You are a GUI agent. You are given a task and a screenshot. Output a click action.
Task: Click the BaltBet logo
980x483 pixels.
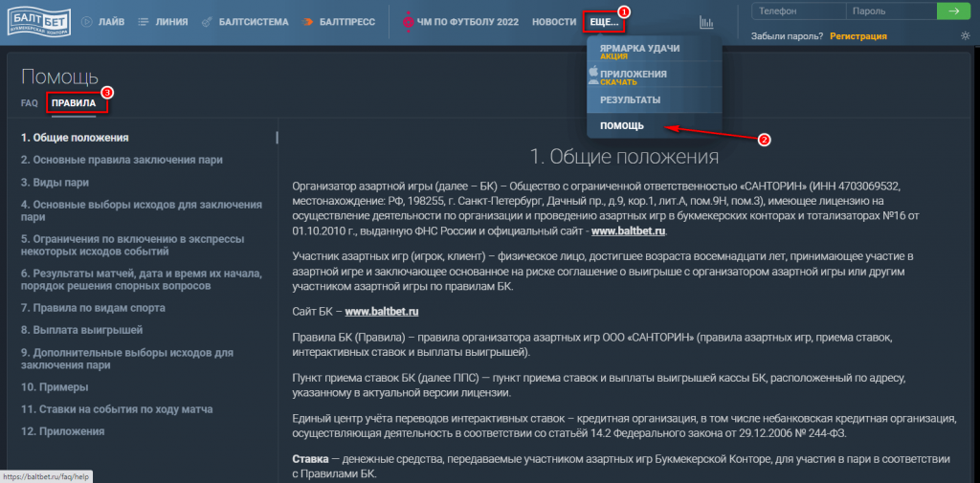coord(36,20)
